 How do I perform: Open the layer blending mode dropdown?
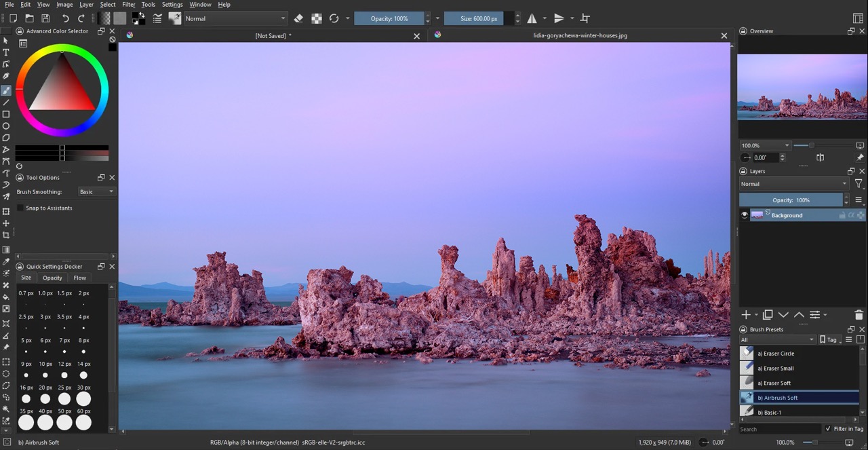pos(793,183)
